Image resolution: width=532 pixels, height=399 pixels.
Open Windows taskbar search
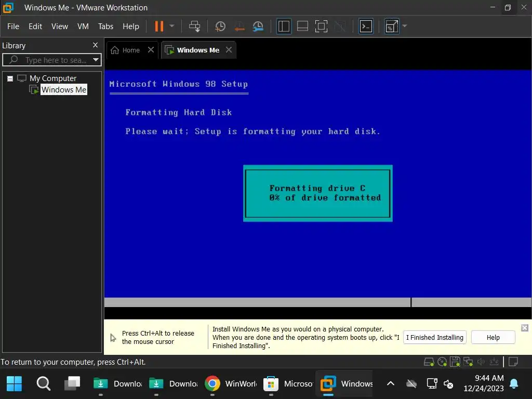pos(44,384)
